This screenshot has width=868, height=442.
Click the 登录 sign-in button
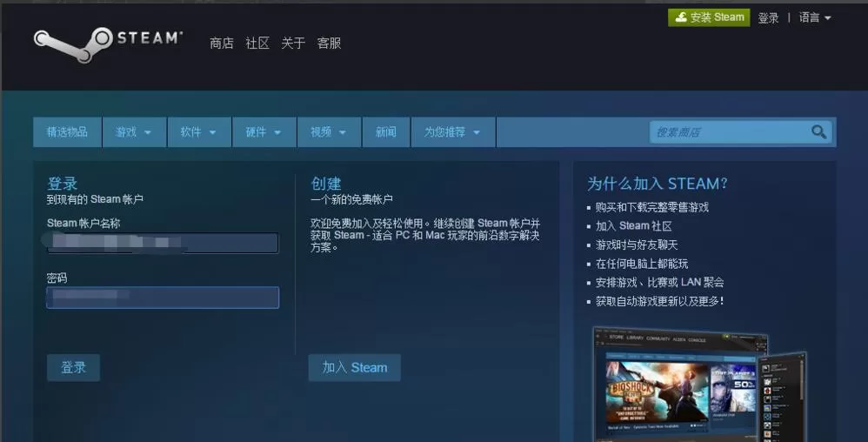click(73, 367)
